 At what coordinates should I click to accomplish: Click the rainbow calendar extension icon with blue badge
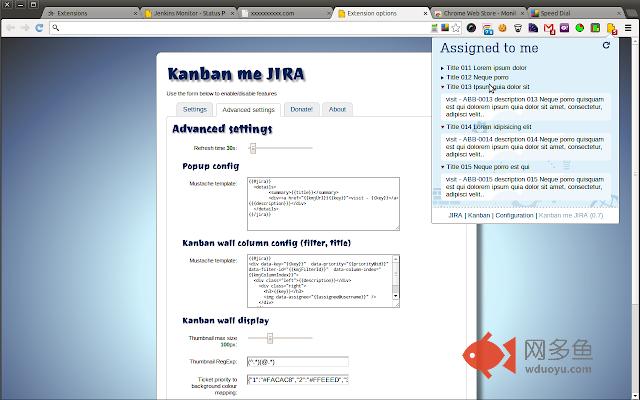487,28
